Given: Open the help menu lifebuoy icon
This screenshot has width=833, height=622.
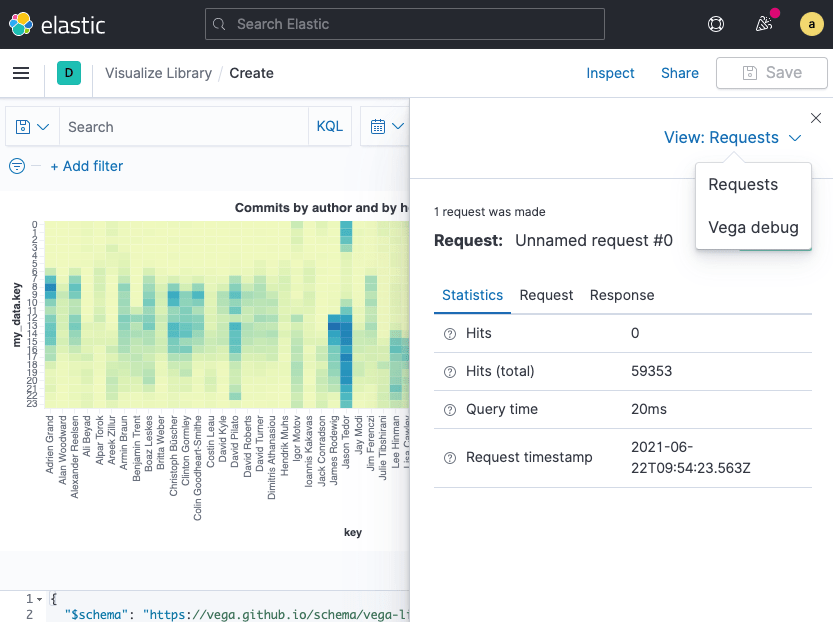Looking at the screenshot, I should click(x=716, y=24).
